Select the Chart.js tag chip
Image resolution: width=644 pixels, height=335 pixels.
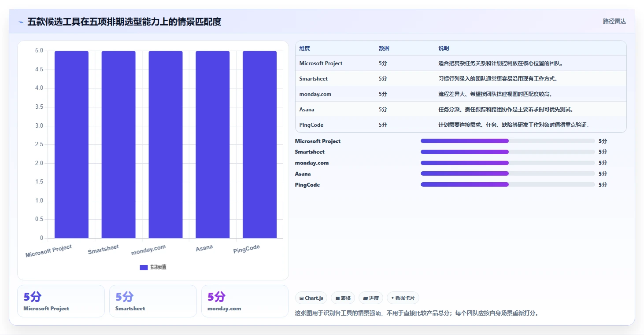point(311,298)
